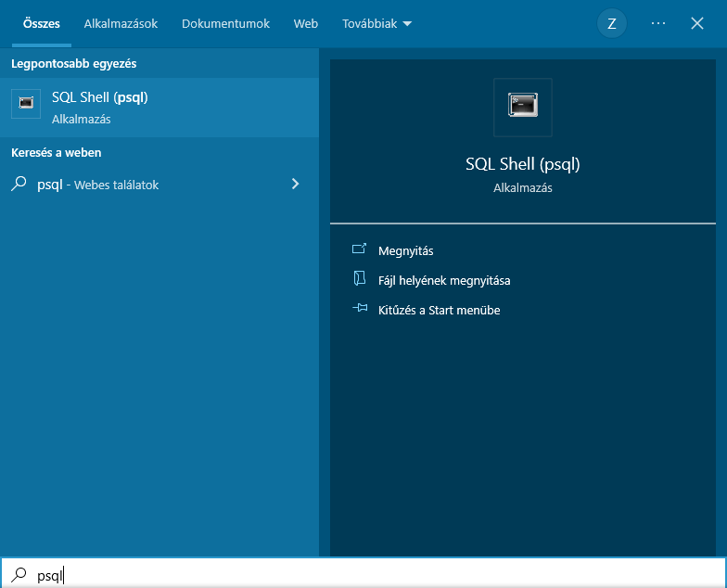Click SQL Shell (psql) preview title
Viewport: 727px width, 588px height.
click(523, 164)
